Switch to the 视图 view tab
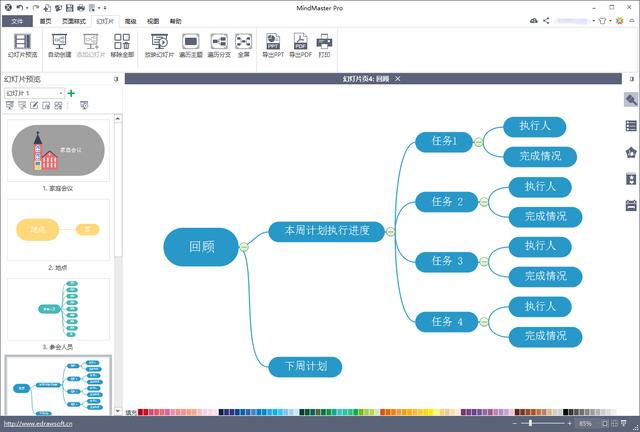The height and width of the screenshot is (432, 640). click(153, 21)
